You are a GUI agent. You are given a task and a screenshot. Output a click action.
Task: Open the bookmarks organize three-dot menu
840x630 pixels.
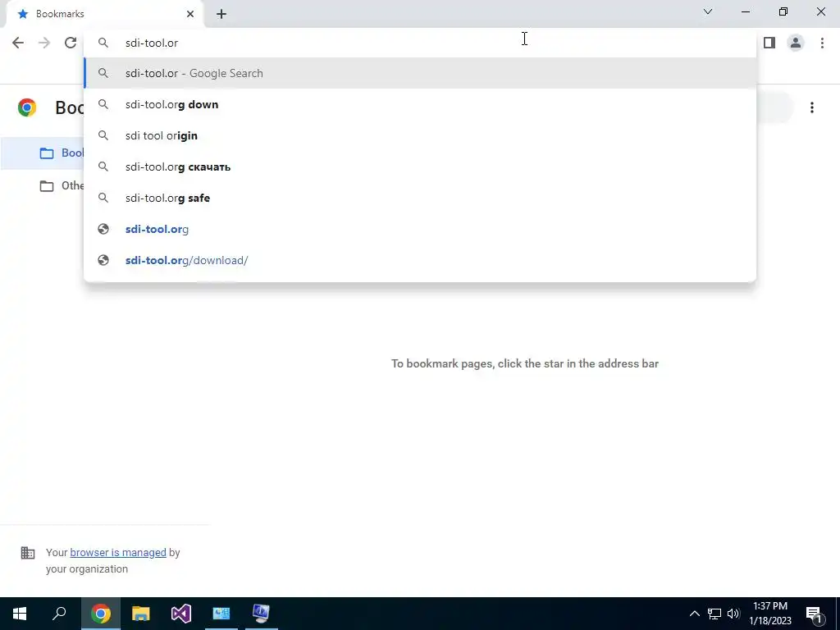tap(812, 107)
